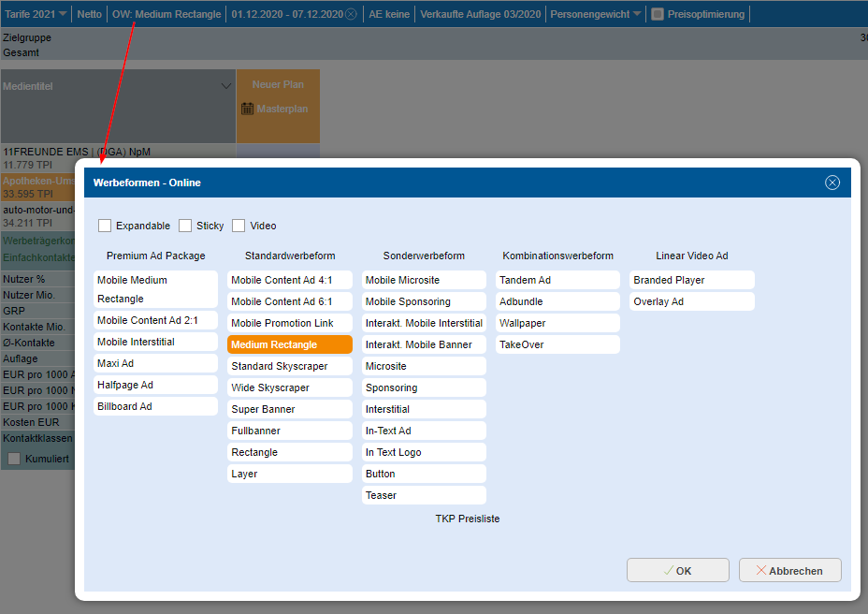868x614 pixels.
Task: Check the Video checkbox
Action: pyautogui.click(x=239, y=226)
